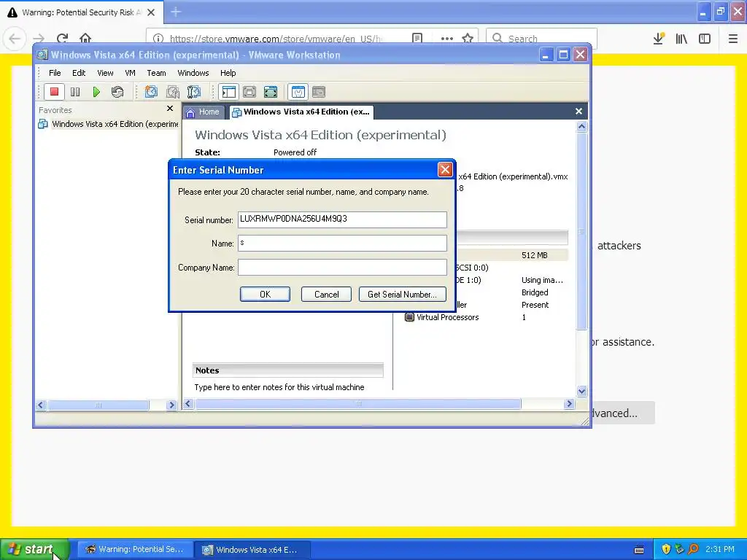
Task: Toggle the sidebar panel toolbar icon
Action: pos(228,92)
